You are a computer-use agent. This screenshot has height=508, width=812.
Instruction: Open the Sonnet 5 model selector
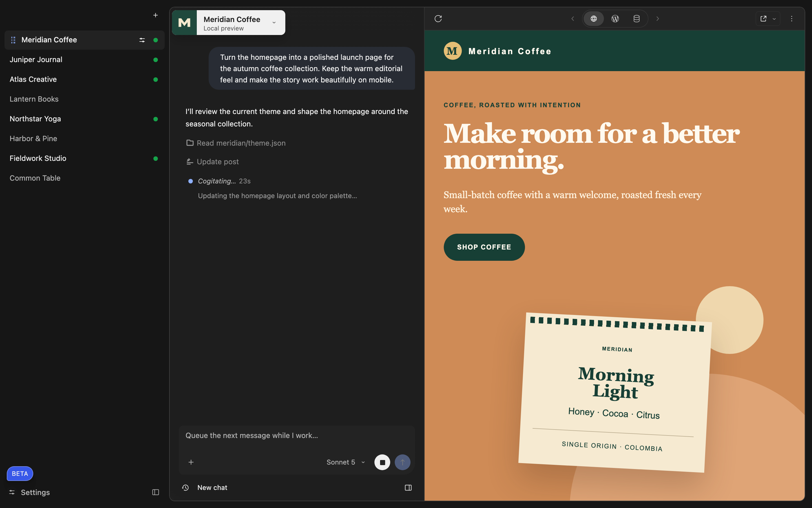pyautogui.click(x=345, y=462)
